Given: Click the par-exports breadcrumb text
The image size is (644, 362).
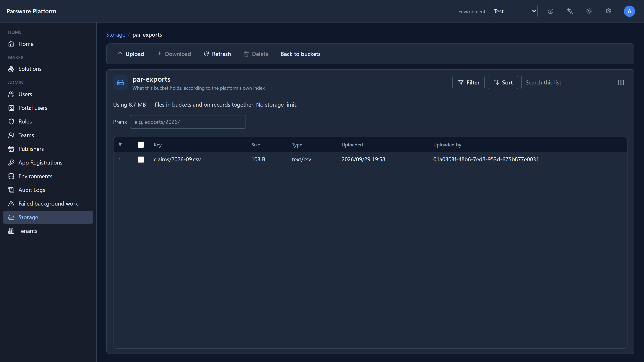Looking at the screenshot, I should point(147,35).
